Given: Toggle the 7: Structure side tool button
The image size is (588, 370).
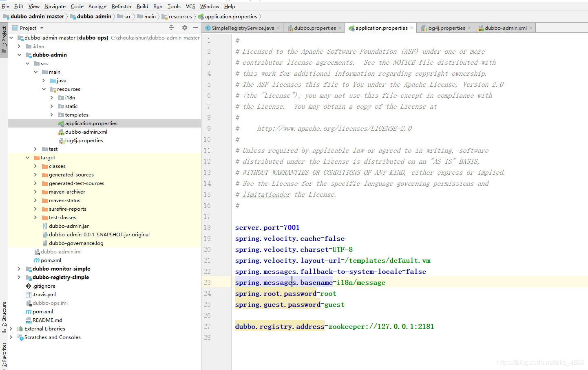Looking at the screenshot, I should [4, 317].
